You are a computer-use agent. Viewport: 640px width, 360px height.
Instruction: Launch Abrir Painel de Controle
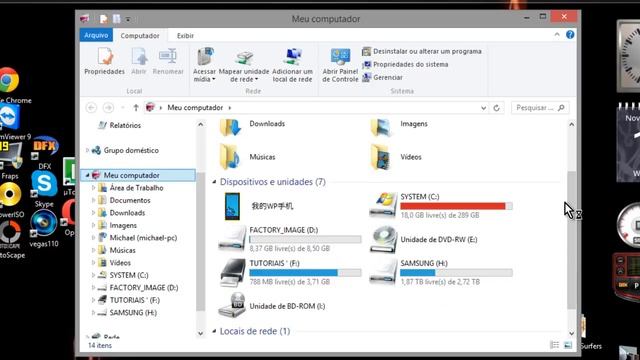pyautogui.click(x=340, y=65)
